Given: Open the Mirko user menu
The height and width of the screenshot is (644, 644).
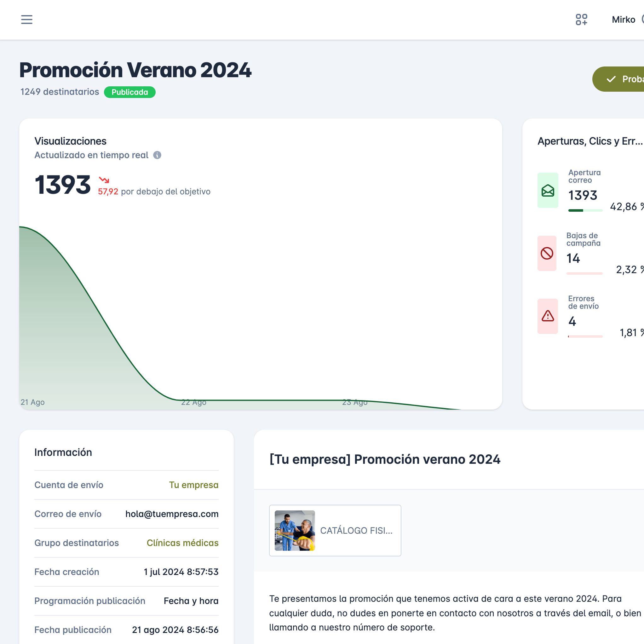Looking at the screenshot, I should [x=623, y=19].
